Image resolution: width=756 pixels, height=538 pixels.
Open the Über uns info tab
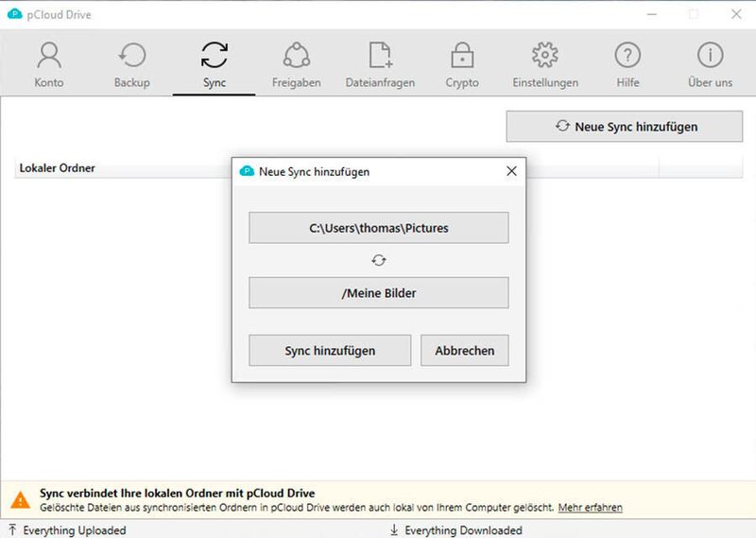pyautogui.click(x=710, y=64)
